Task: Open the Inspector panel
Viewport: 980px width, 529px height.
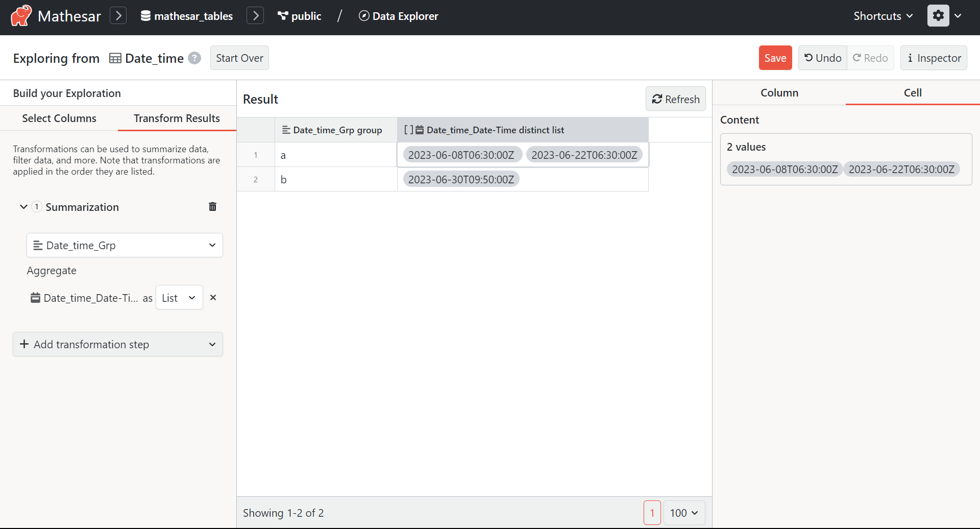Action: pyautogui.click(x=934, y=58)
